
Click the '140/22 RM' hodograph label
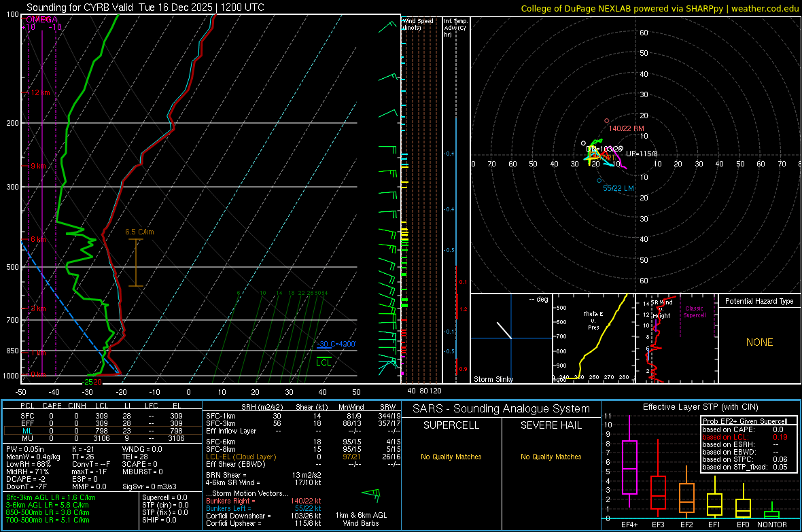coord(626,128)
